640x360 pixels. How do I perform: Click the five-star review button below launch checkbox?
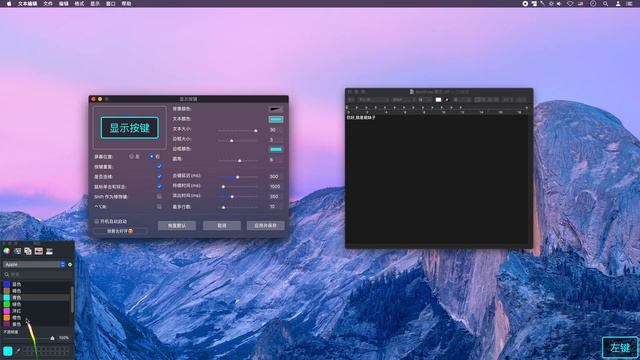coord(120,231)
